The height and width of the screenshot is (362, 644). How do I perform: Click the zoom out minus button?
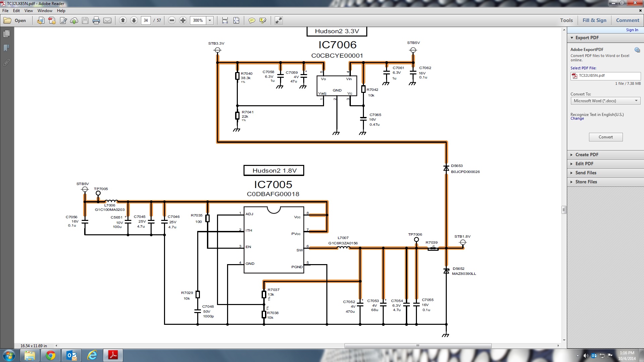click(172, 20)
